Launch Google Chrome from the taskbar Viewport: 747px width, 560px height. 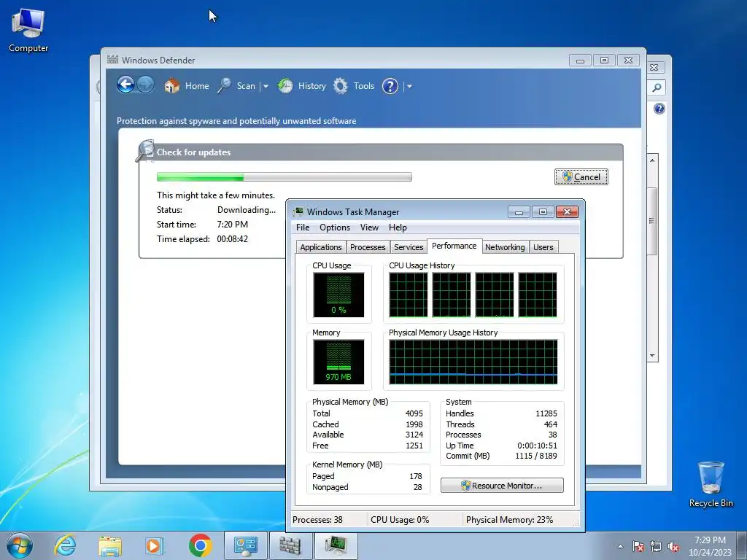tap(200, 545)
